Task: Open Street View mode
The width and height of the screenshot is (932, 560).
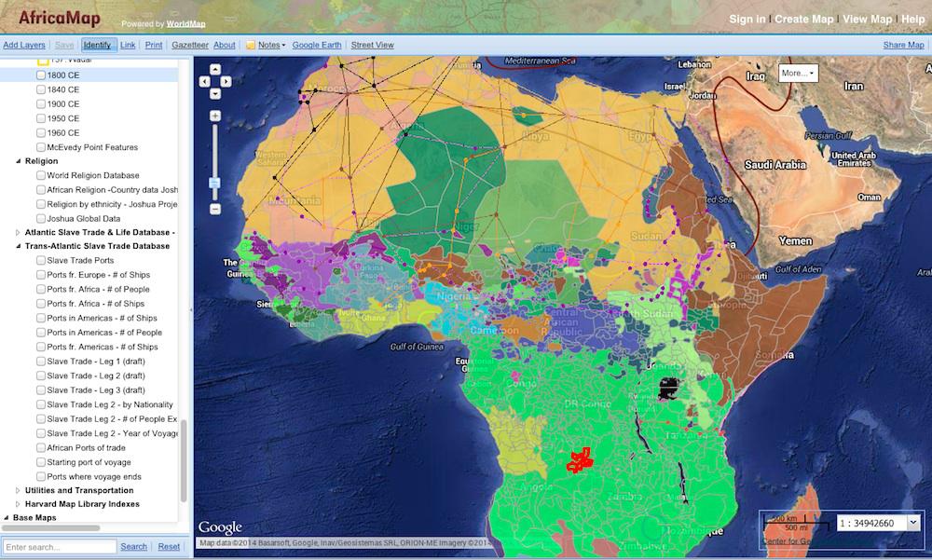Action: (372, 45)
